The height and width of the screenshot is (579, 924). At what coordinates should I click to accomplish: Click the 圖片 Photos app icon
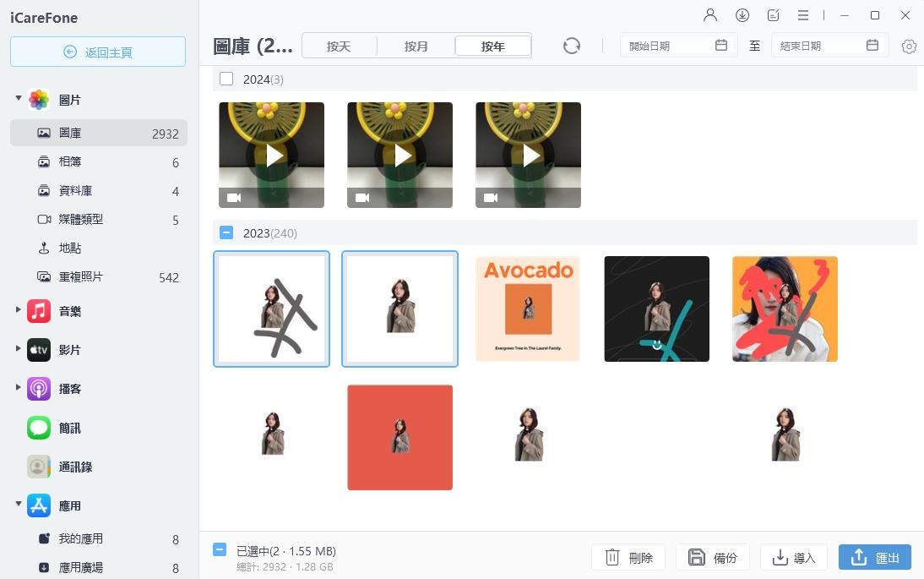(x=39, y=100)
